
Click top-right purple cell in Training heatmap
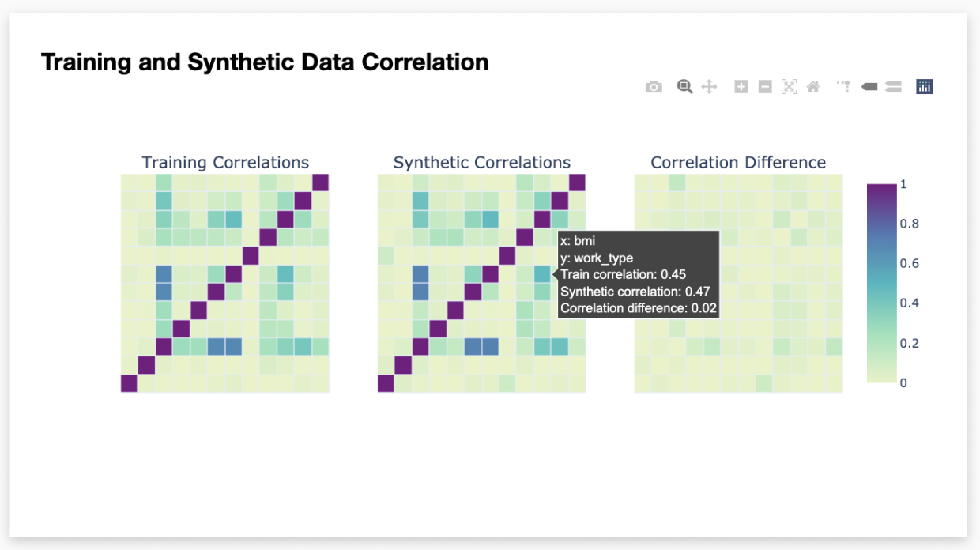[x=320, y=183]
